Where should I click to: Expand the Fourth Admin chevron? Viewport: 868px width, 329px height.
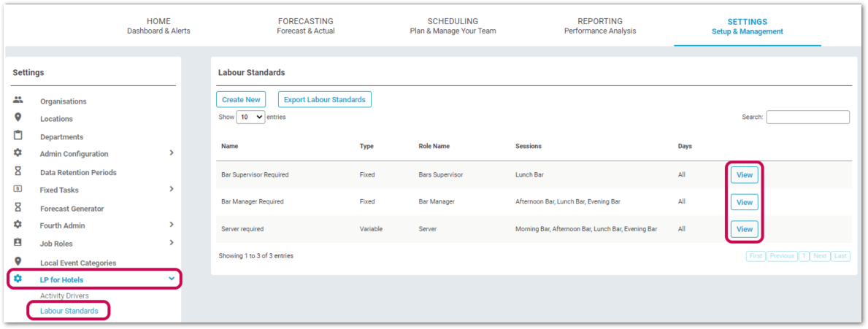pos(172,225)
